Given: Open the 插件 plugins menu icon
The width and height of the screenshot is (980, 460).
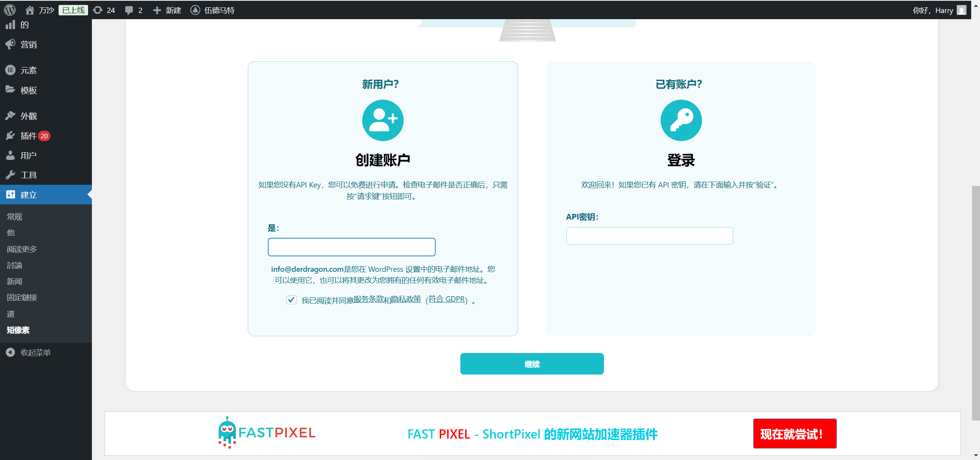Looking at the screenshot, I should pyautogui.click(x=10, y=136).
